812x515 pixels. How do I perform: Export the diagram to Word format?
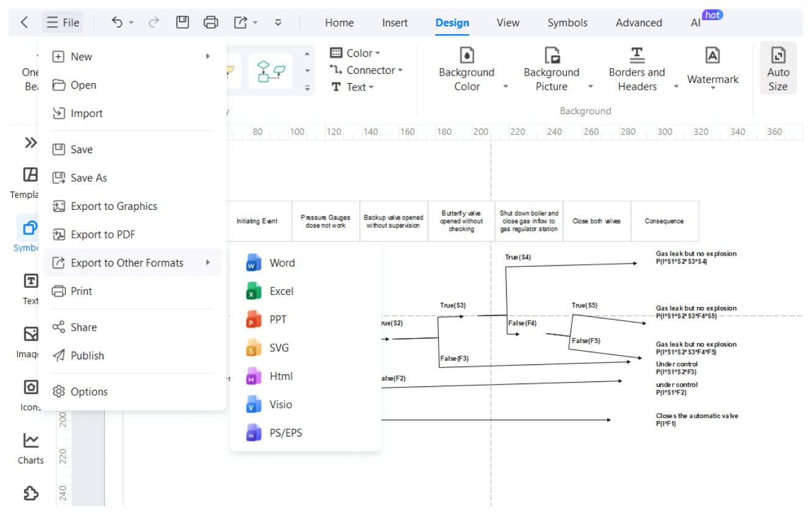click(x=282, y=263)
